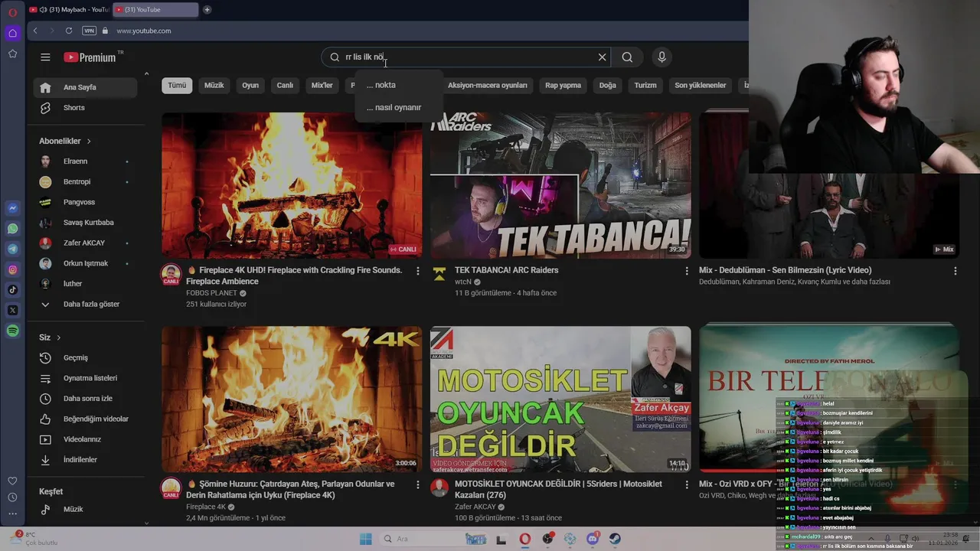Open Opera start page home icon in sidebar

pyautogui.click(x=12, y=33)
